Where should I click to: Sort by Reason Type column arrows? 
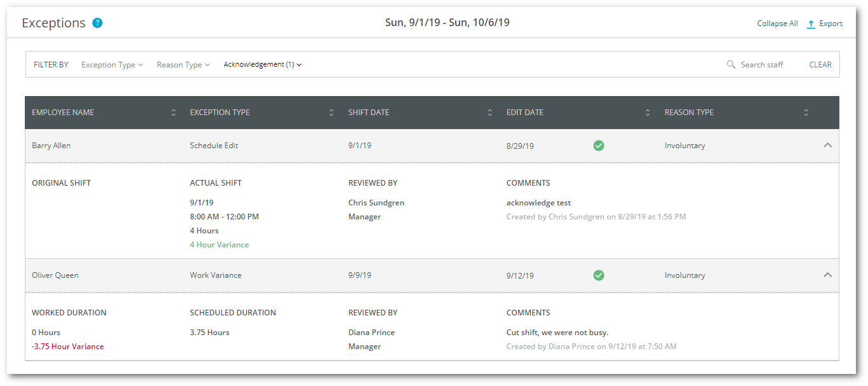coord(806,113)
